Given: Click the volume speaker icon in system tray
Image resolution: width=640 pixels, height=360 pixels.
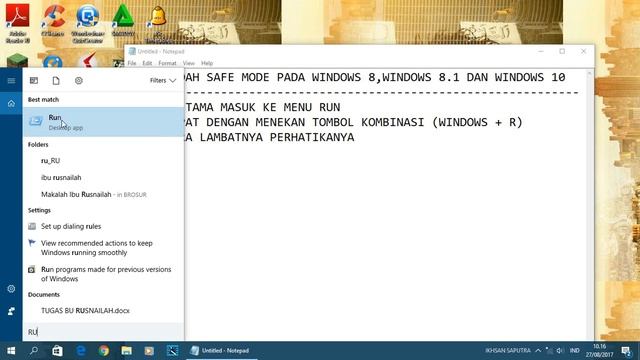Looking at the screenshot, I should click(x=560, y=351).
